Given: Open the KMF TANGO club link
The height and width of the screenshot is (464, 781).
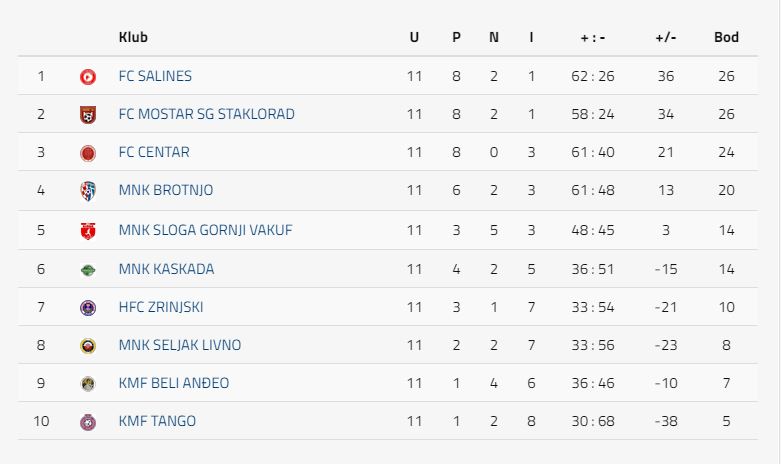Looking at the screenshot, I should (x=157, y=421).
